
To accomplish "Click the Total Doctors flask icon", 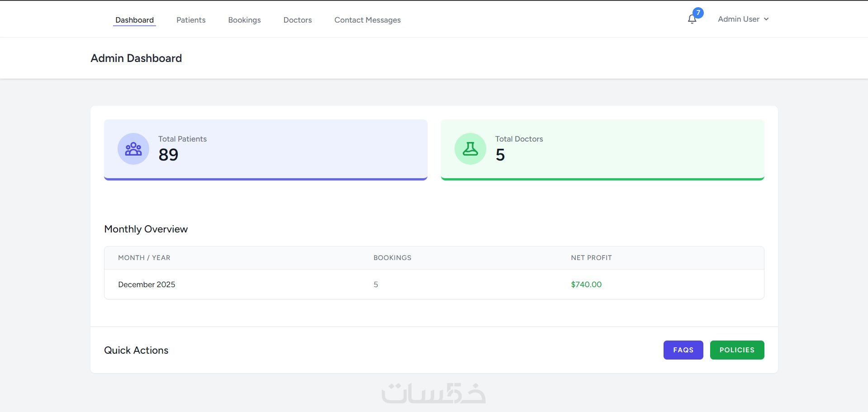I will pyautogui.click(x=470, y=149).
